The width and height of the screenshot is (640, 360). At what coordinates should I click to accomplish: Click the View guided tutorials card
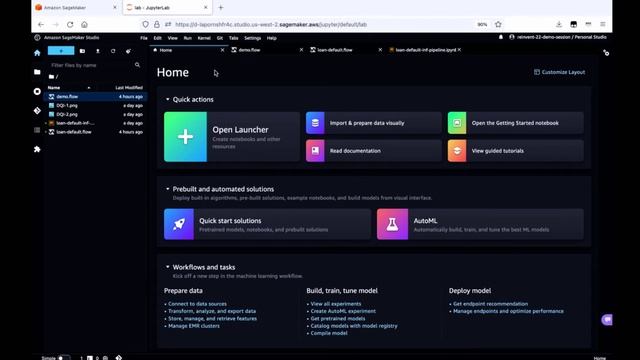coord(516,151)
